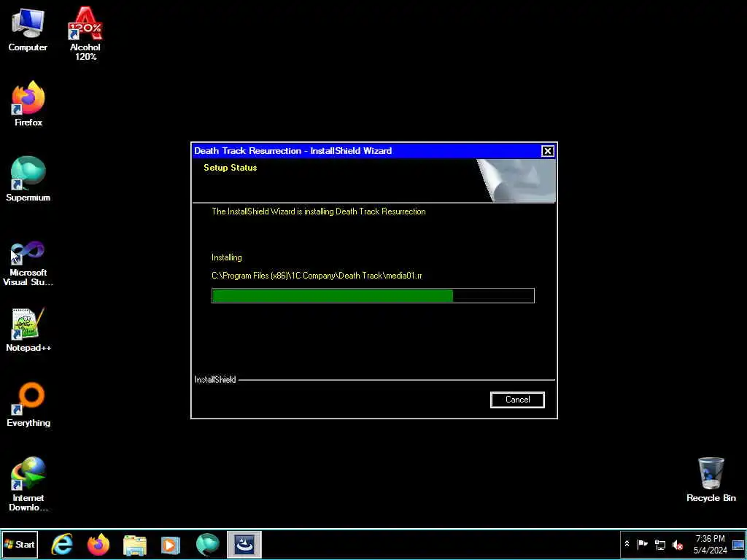The image size is (747, 560).
Task: Select the Alcohol 120% desktop shortcut
Action: (x=85, y=34)
